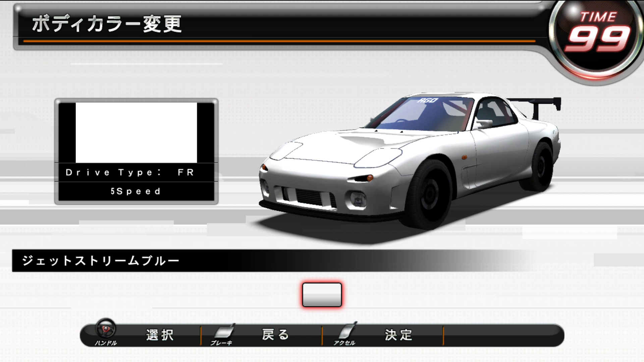644x362 pixels.
Task: Confirm with the 決定 button
Action: (398, 335)
